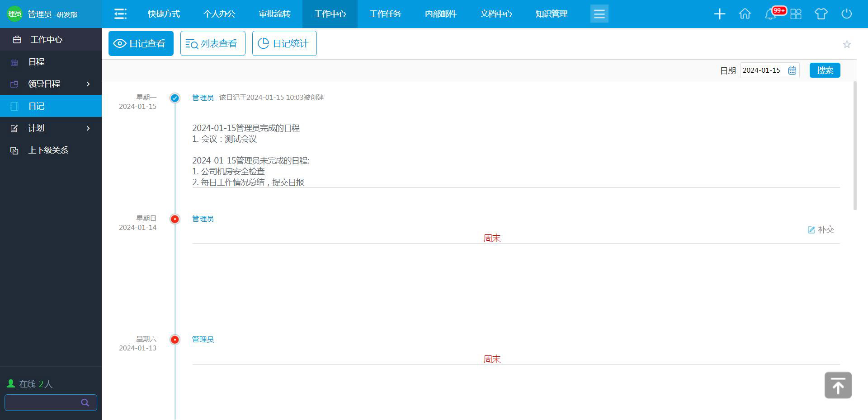The image size is (868, 420).
Task: Click the 搜索 button
Action: click(825, 70)
